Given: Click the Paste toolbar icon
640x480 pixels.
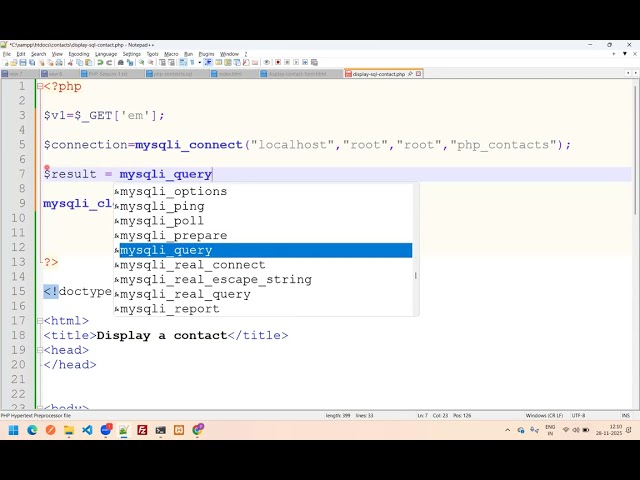Looking at the screenshot, I should (x=89, y=62).
